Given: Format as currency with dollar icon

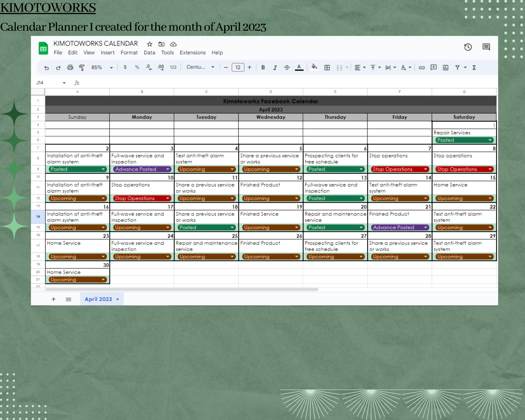Looking at the screenshot, I should [x=125, y=67].
